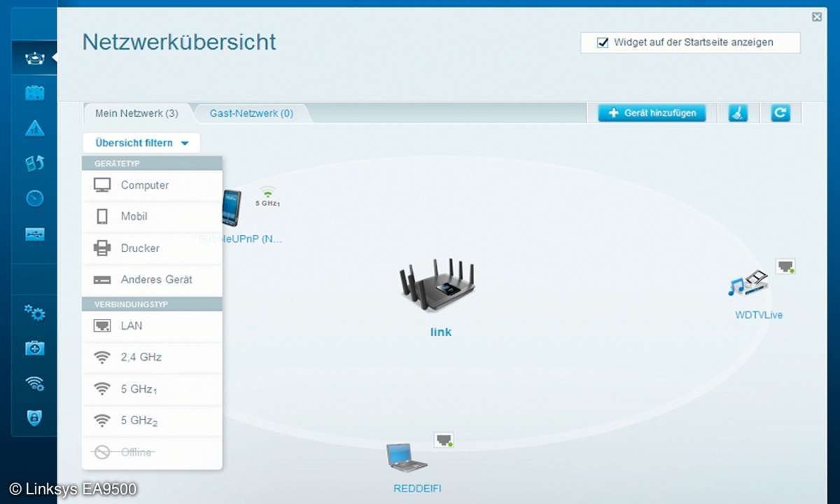Click the 'link' router name label

pyautogui.click(x=441, y=332)
